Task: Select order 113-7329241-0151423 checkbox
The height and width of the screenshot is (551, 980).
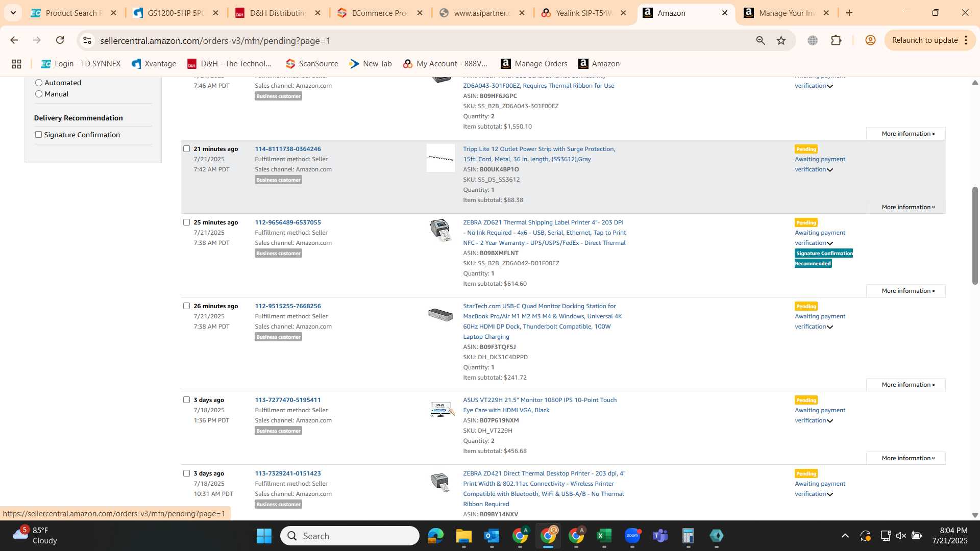Action: coord(186,473)
